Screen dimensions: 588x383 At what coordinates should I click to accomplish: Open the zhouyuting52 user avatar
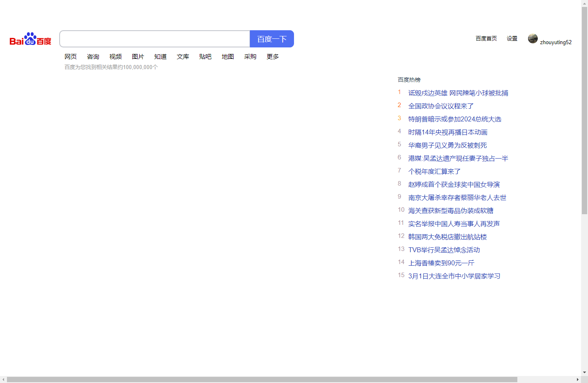(x=533, y=38)
